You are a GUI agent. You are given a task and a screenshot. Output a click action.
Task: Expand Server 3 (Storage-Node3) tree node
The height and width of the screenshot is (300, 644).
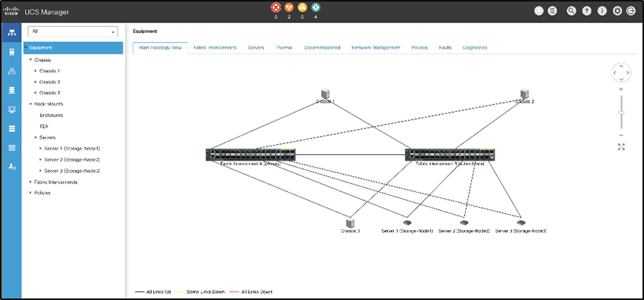(x=40, y=170)
